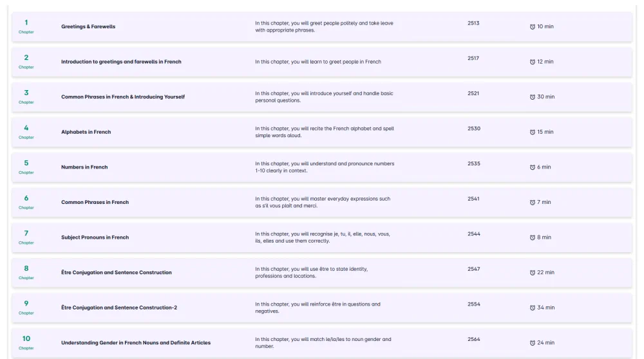
Task: Click the clock icon next to 7 min
Action: [533, 202]
